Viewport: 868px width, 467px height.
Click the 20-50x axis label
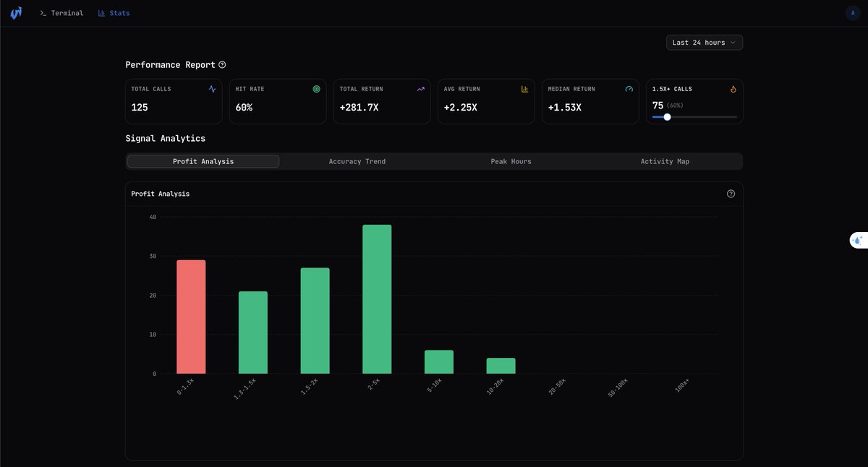(x=557, y=387)
